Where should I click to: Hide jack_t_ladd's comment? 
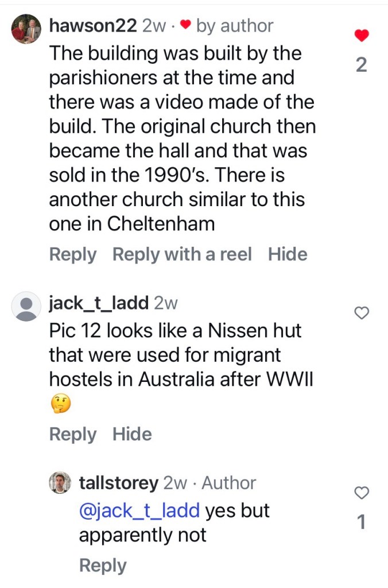[132, 434]
